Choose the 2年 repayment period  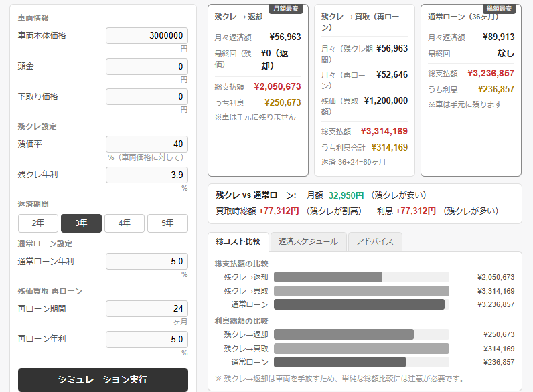click(38, 223)
